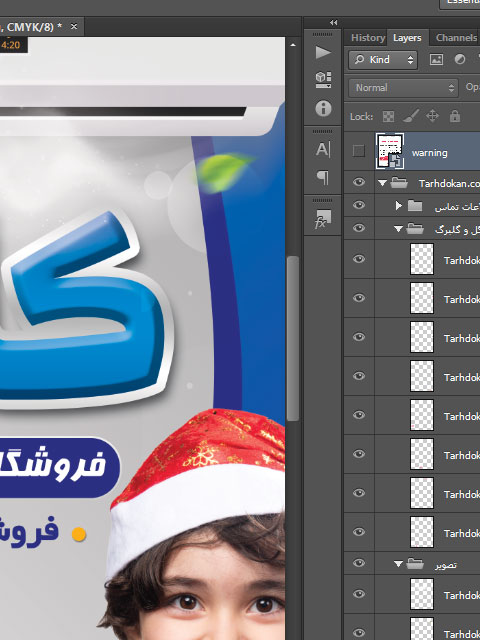Hide first layer under تصویر group
The height and width of the screenshot is (640, 480).
pos(359,594)
